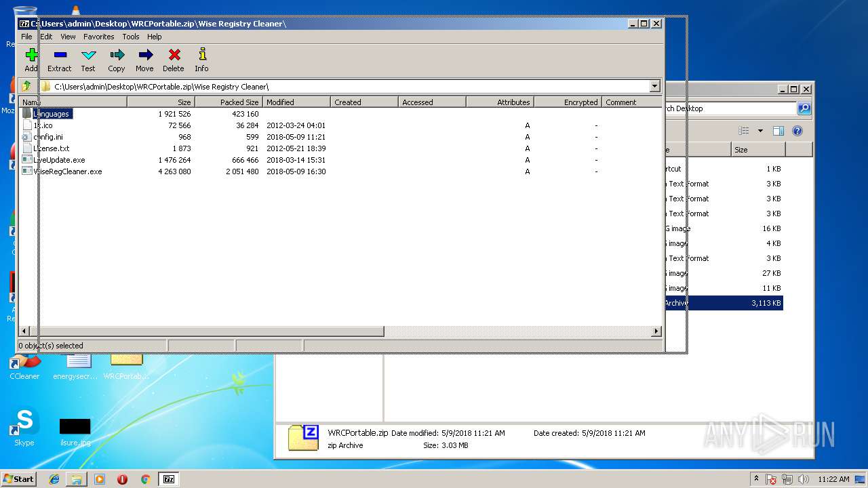The height and width of the screenshot is (488, 868).
Task: Click the Action Center flag tray icon
Action: 771,479
